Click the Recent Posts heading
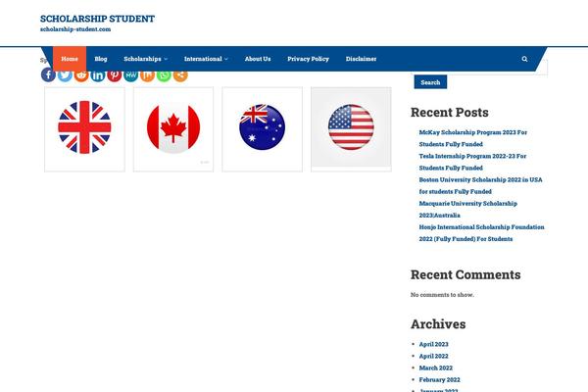This screenshot has width=588, height=392. pos(450,112)
